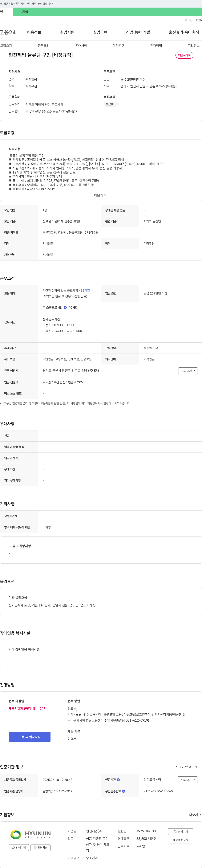
Task: Click the 고용24 입사지원 apply button
Action: (x=29, y=737)
